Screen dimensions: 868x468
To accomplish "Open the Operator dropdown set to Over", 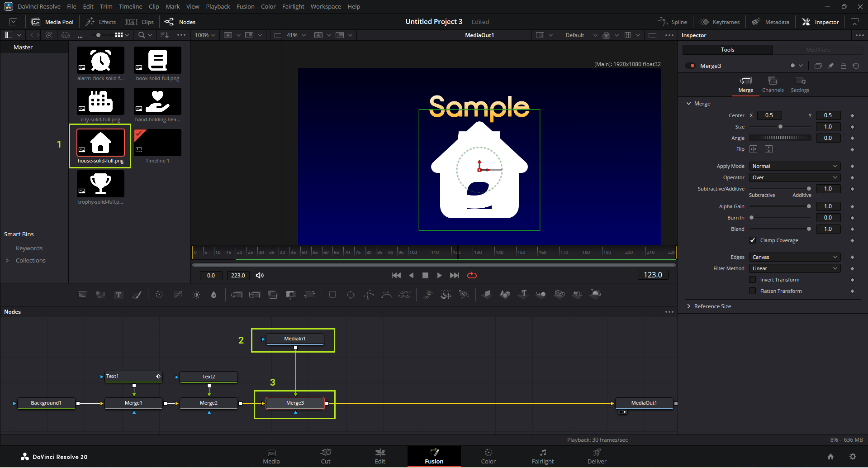I will 794,177.
